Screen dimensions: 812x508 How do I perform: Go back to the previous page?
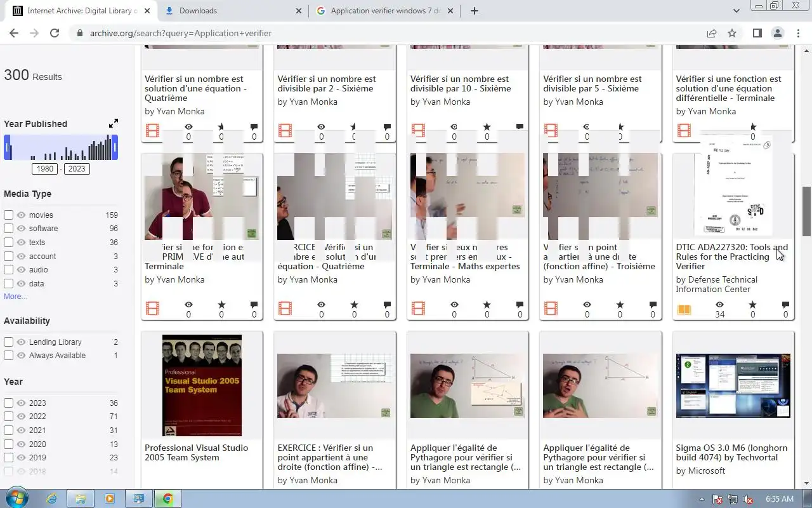click(14, 33)
